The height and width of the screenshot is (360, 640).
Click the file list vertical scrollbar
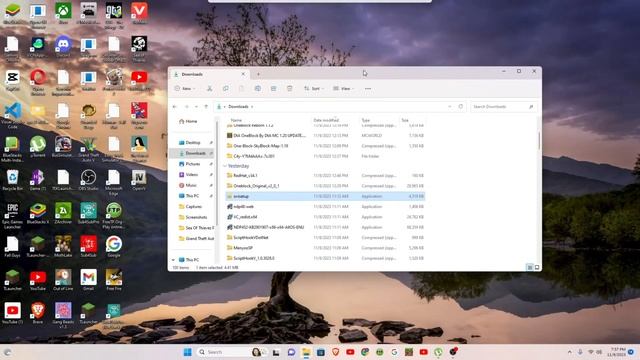[539, 141]
